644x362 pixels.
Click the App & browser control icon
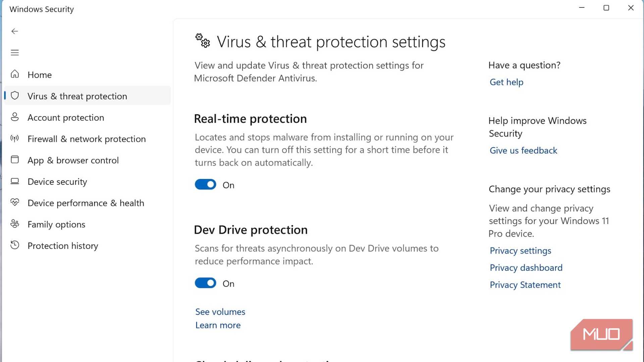point(15,160)
